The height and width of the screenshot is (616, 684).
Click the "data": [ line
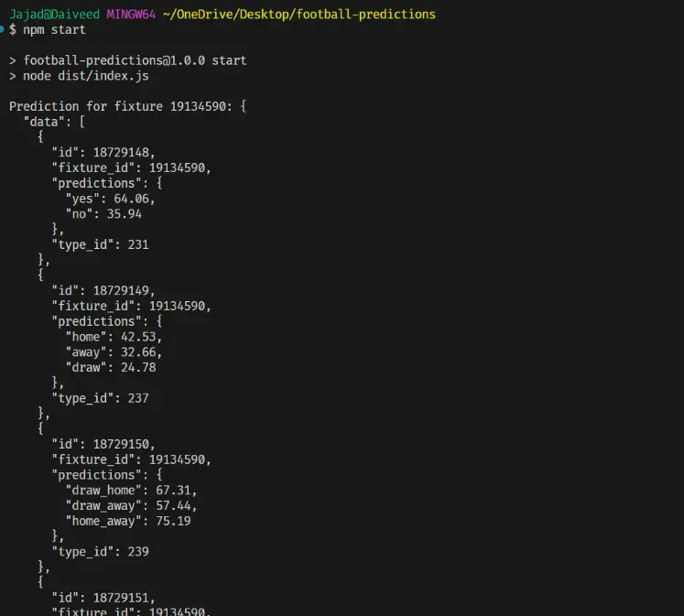(54, 122)
